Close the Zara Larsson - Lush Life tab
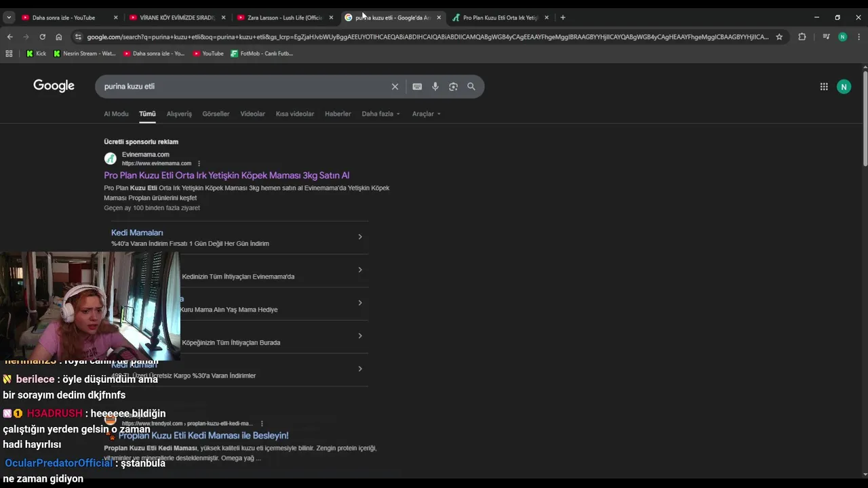Viewport: 868px width, 488px height. pyautogui.click(x=331, y=18)
